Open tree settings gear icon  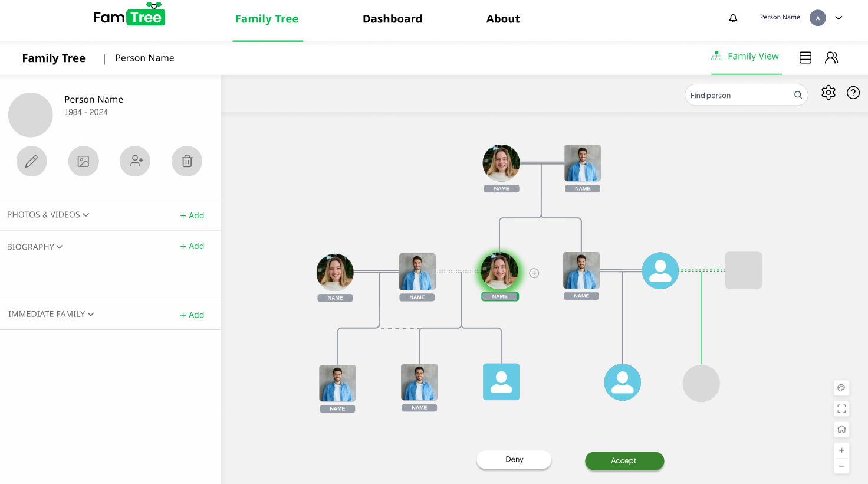828,93
